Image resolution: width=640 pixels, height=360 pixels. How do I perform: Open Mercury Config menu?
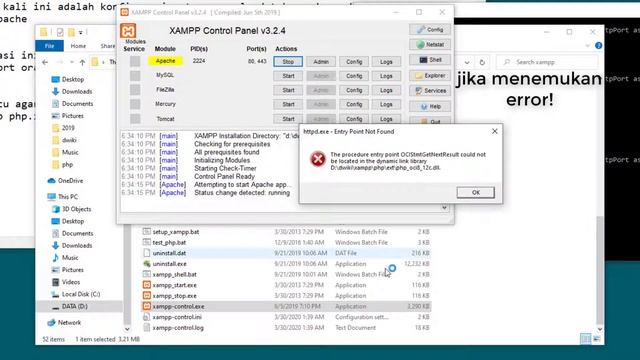coord(354,104)
